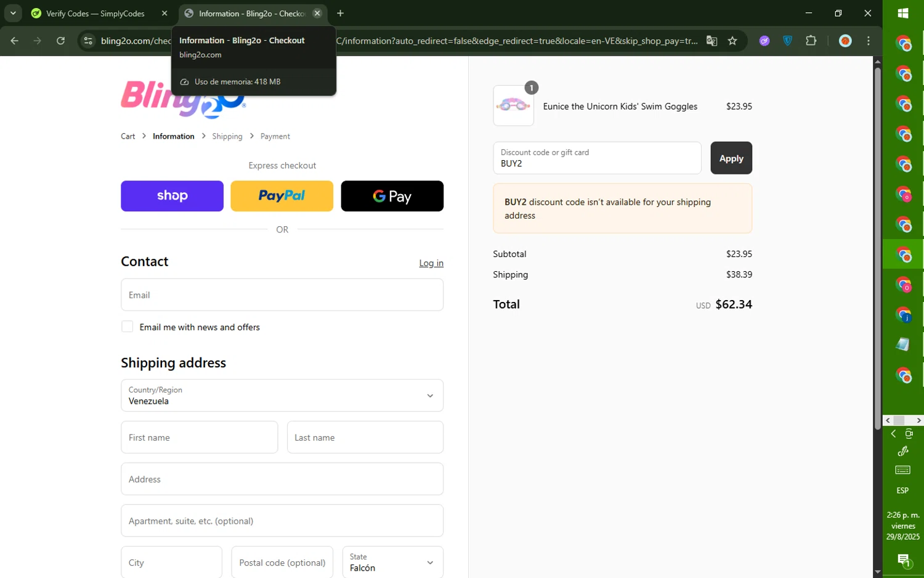Show hidden system tray icons
This screenshot has height=578, width=924.
click(893, 434)
